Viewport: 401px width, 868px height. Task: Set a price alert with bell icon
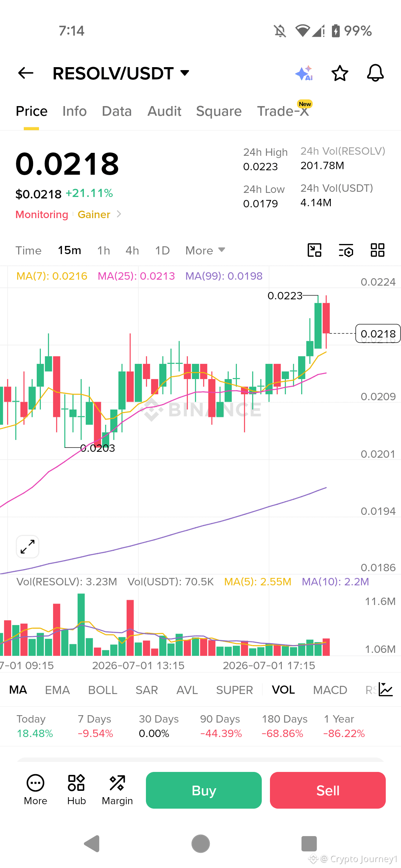click(375, 73)
